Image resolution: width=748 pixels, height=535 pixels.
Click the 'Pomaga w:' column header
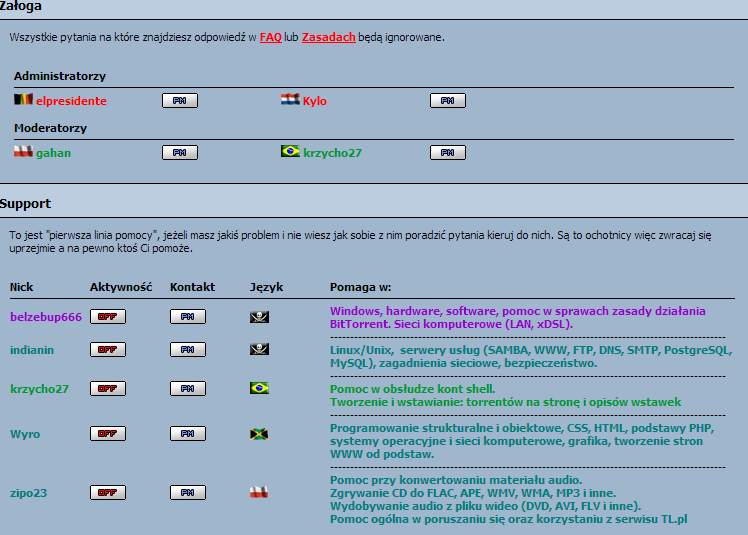pos(361,288)
